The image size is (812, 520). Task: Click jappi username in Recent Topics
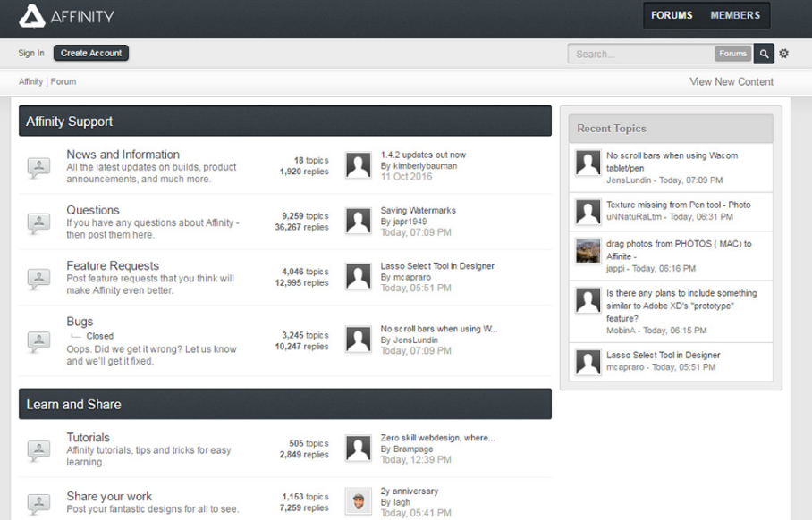tap(615, 269)
